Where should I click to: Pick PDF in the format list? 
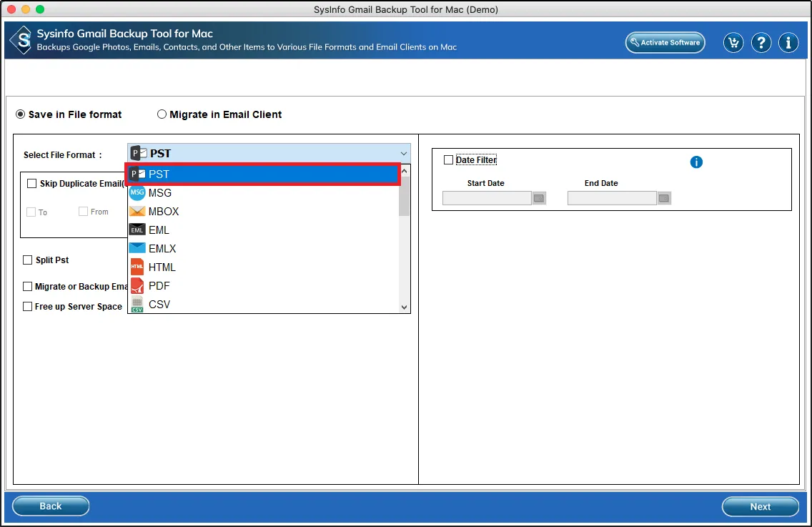[x=159, y=286]
